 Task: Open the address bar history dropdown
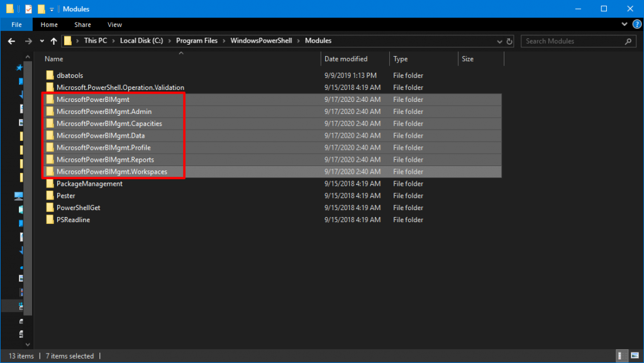coord(499,41)
